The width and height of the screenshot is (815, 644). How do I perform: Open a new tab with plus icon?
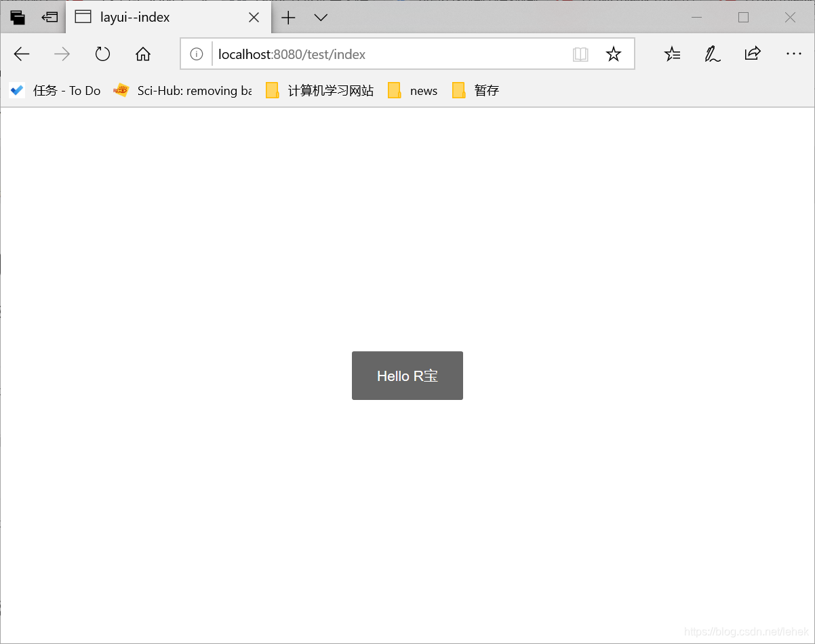coord(288,18)
